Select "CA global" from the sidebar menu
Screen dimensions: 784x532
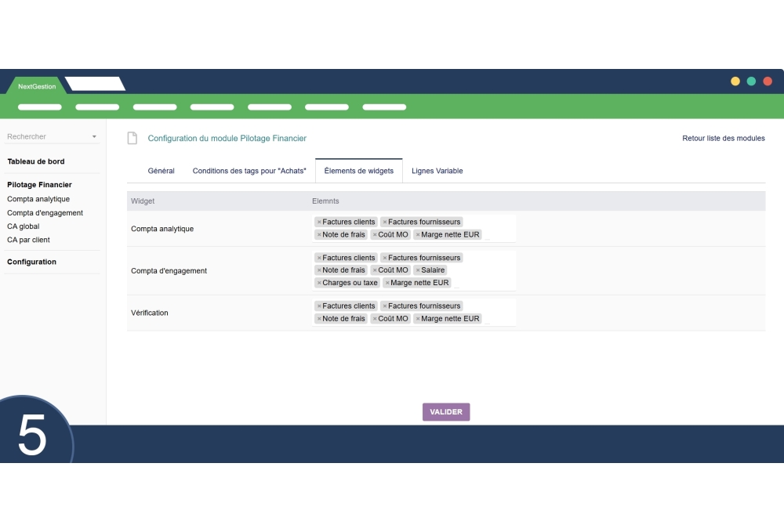point(23,226)
